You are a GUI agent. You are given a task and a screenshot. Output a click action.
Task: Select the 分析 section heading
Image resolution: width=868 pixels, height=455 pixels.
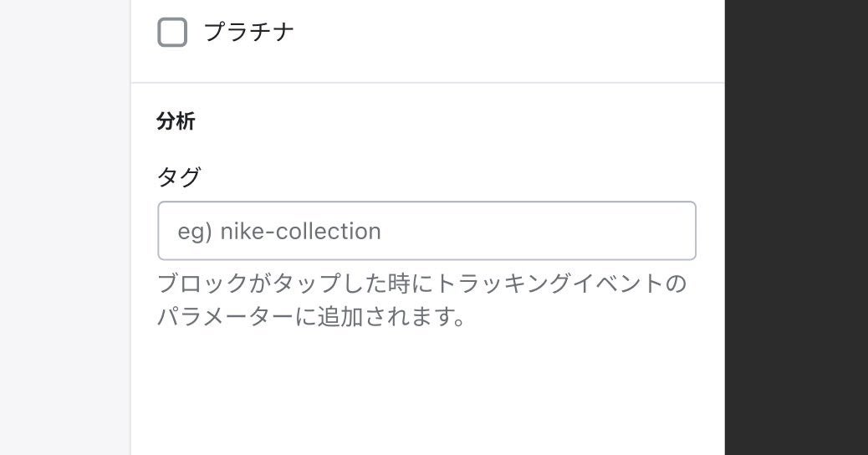[176, 121]
